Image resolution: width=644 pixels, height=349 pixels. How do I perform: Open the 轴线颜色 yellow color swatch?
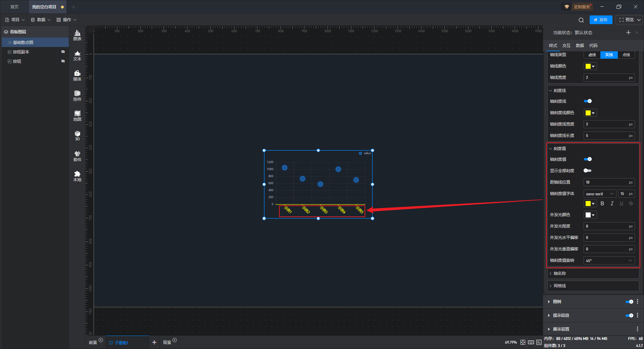point(590,66)
